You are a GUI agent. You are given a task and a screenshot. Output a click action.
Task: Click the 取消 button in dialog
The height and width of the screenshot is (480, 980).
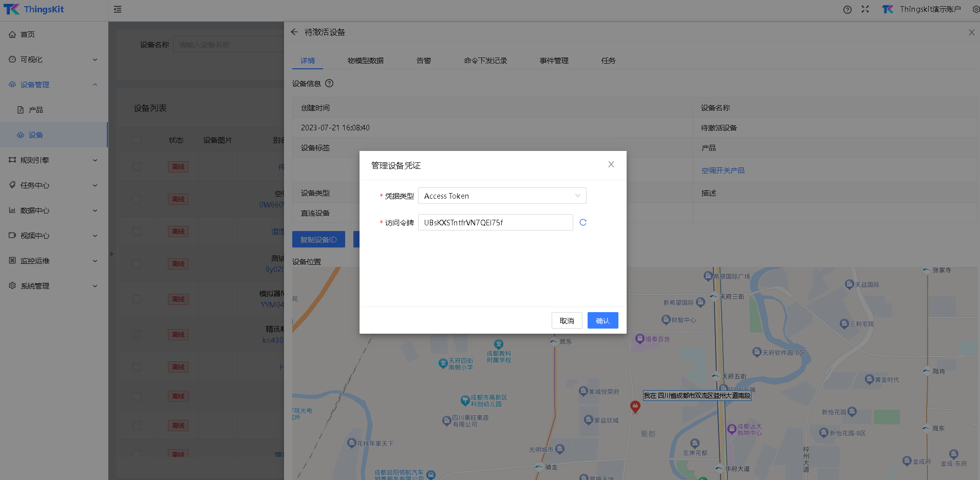click(x=567, y=321)
